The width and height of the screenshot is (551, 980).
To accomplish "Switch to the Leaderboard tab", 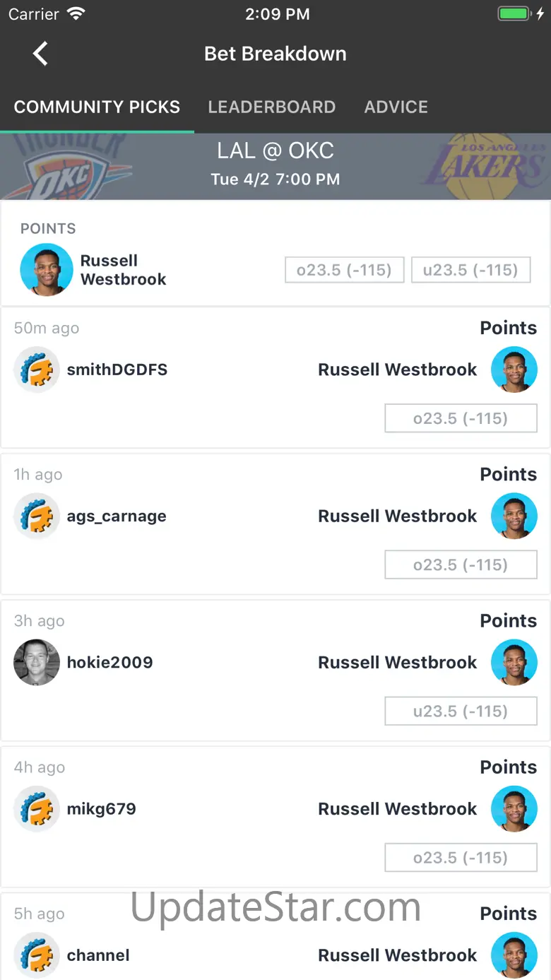I will click(272, 107).
